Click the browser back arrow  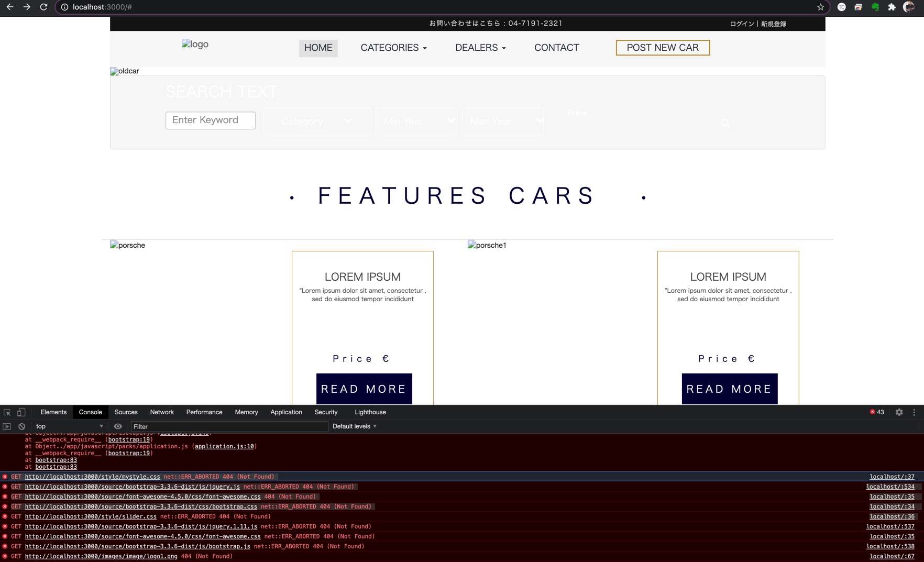point(10,7)
